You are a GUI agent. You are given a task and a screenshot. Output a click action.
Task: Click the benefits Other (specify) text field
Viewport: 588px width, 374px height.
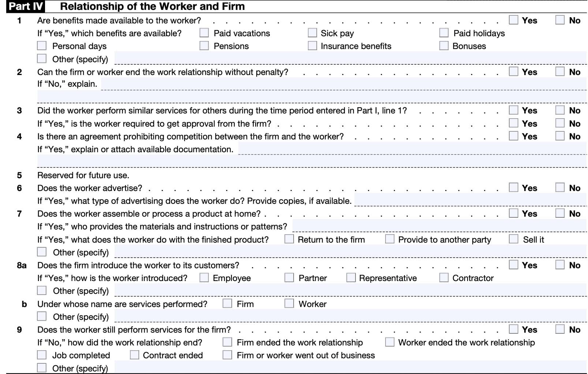tap(350, 59)
